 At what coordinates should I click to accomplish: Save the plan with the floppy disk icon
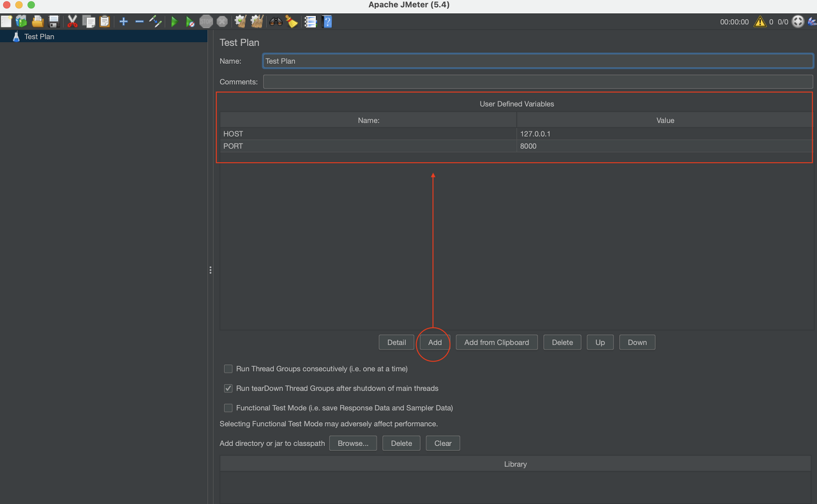54,22
